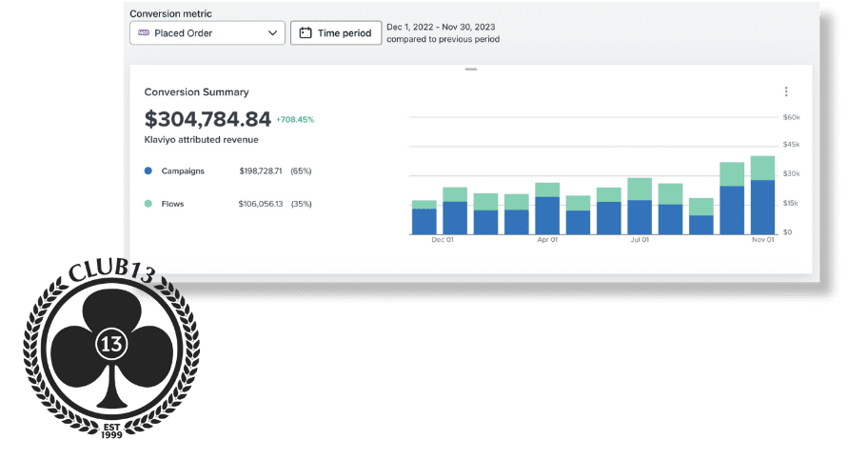The height and width of the screenshot is (460, 868).
Task: Click the Dec 1, 2022 - Nov 30, 2023 date range
Action: (441, 27)
